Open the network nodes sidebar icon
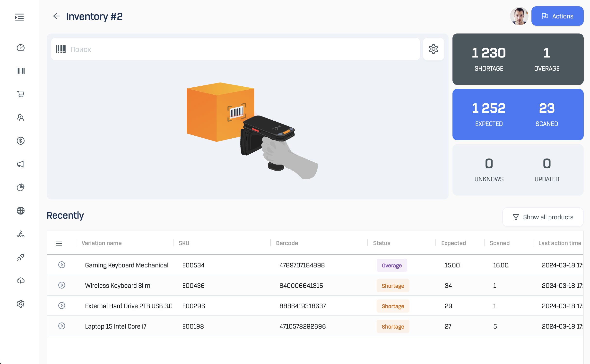 coord(21,234)
